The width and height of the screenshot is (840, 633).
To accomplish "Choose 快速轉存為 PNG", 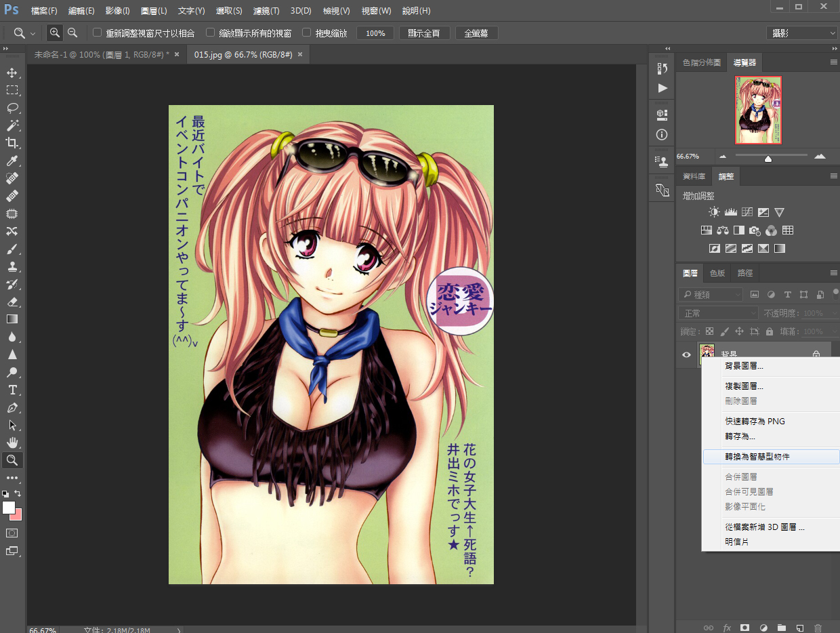I will (x=772, y=422).
